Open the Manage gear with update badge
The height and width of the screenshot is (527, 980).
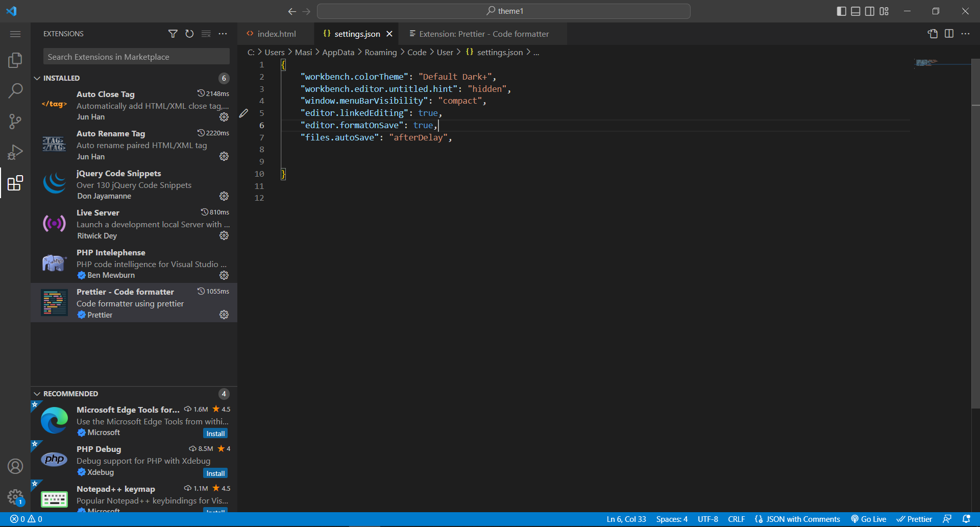pos(15,497)
